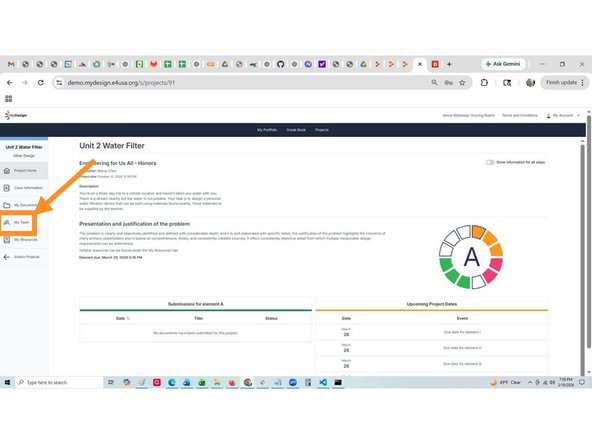Open the Terms and Conditions link
Screen dimensions: 592x444
point(520,116)
